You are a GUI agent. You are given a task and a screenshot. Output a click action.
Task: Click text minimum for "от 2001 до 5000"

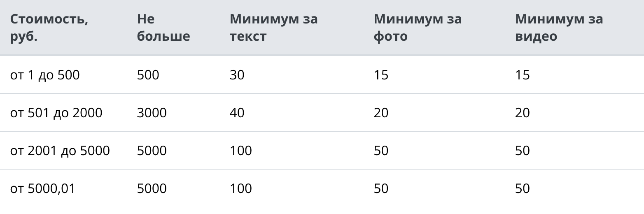(x=240, y=151)
